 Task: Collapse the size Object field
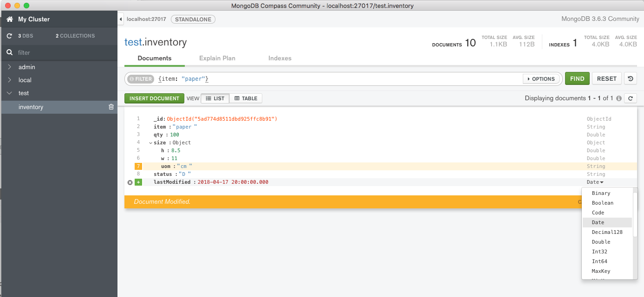click(150, 142)
